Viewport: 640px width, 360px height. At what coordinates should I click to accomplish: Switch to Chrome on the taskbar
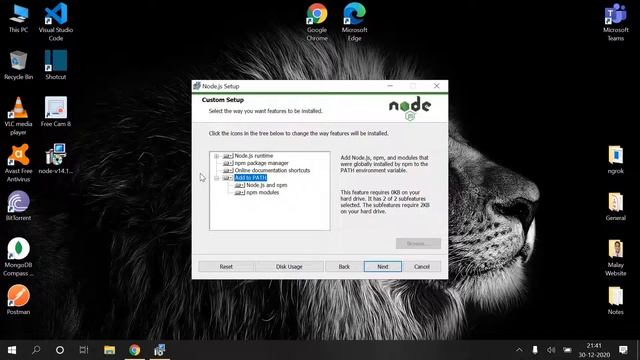pyautogui.click(x=134, y=350)
